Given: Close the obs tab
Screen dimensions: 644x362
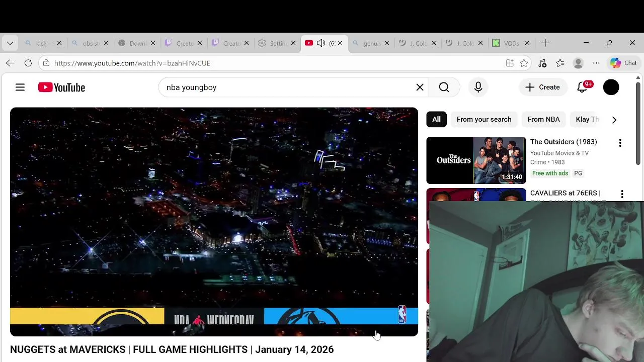Looking at the screenshot, I should pos(106,43).
